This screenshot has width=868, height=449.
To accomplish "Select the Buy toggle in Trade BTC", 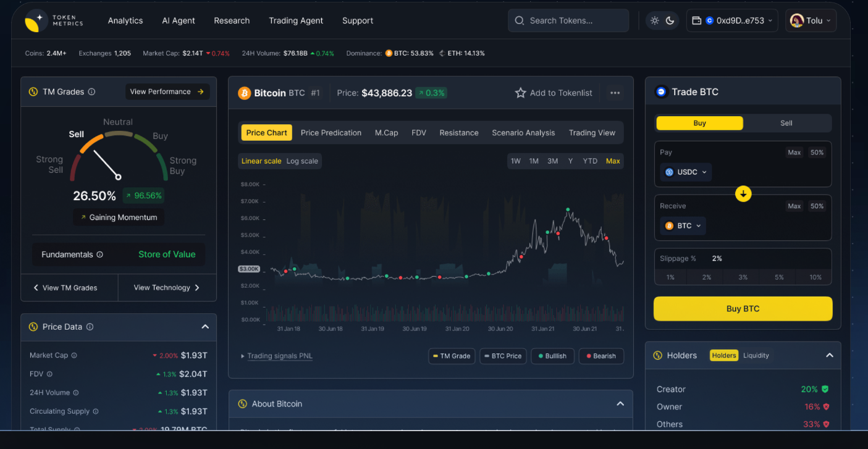I will (699, 123).
